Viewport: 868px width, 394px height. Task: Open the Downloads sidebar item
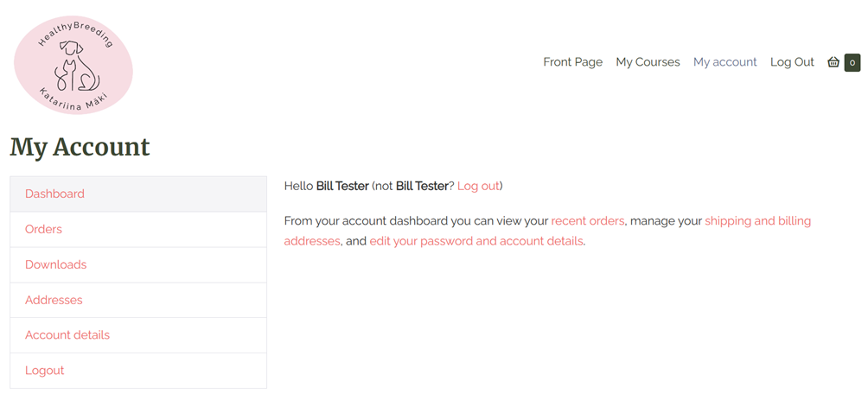coord(138,264)
